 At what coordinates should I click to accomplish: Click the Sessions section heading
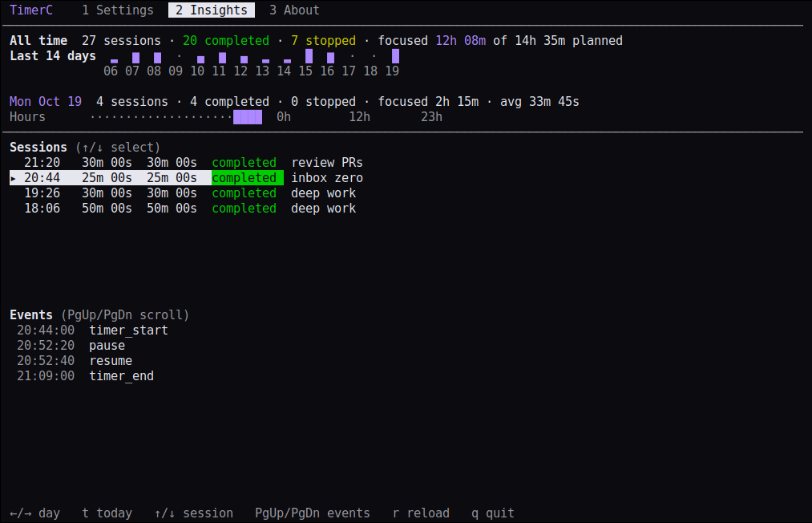pos(38,148)
